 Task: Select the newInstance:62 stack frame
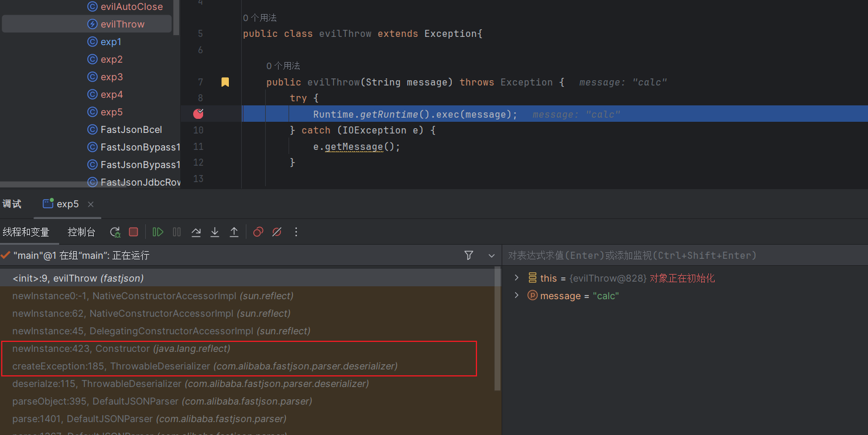(x=248, y=313)
